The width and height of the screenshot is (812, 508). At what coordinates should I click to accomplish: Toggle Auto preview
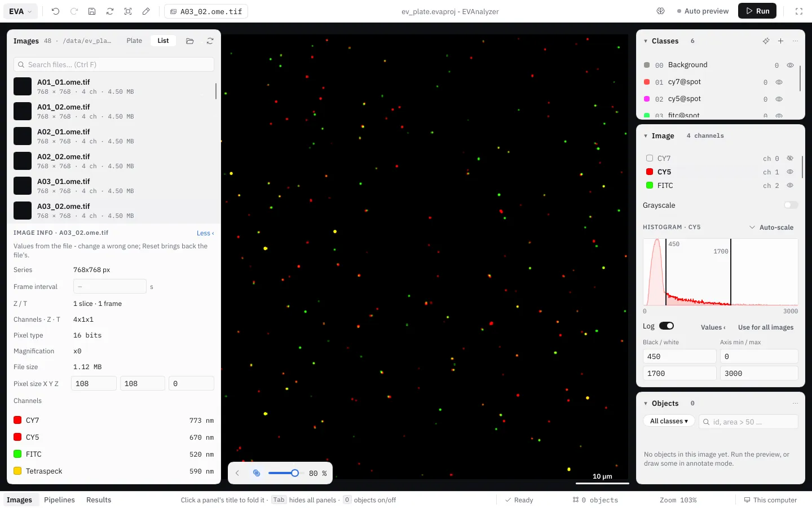(703, 11)
